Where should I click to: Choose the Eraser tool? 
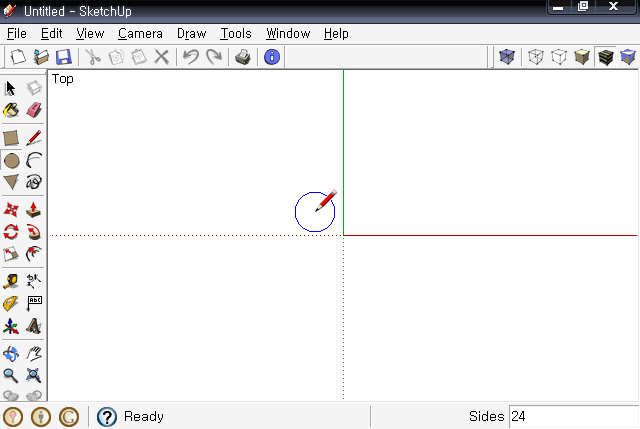pos(34,110)
